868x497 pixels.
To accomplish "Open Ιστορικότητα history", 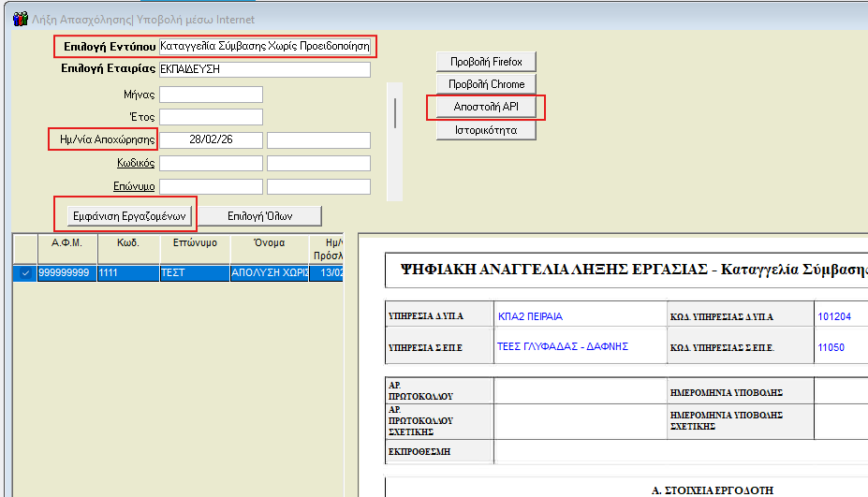I will 486,131.
